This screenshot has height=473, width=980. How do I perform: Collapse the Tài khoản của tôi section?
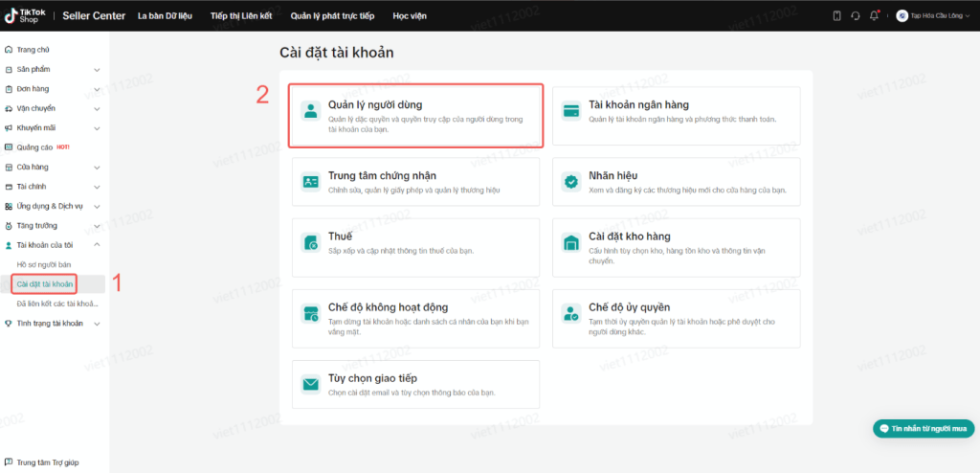coord(97,245)
